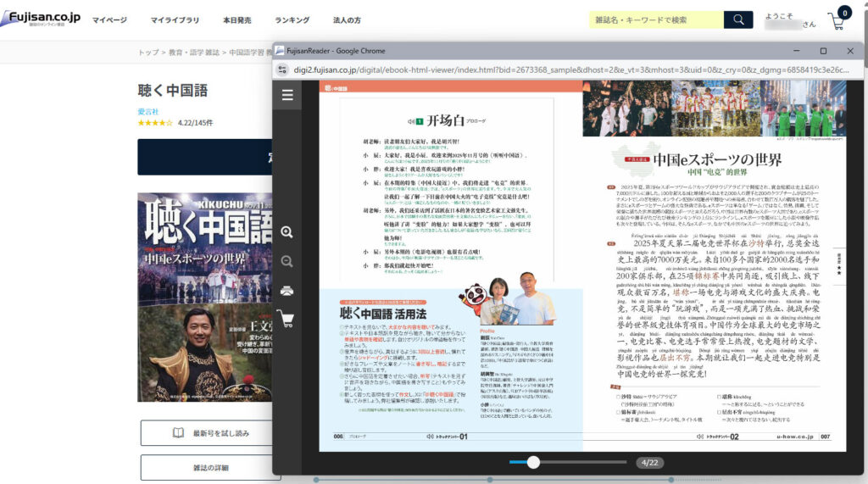Go to 本日発売 menu item
Viewport: 868px width, 484px height.
coord(237,19)
